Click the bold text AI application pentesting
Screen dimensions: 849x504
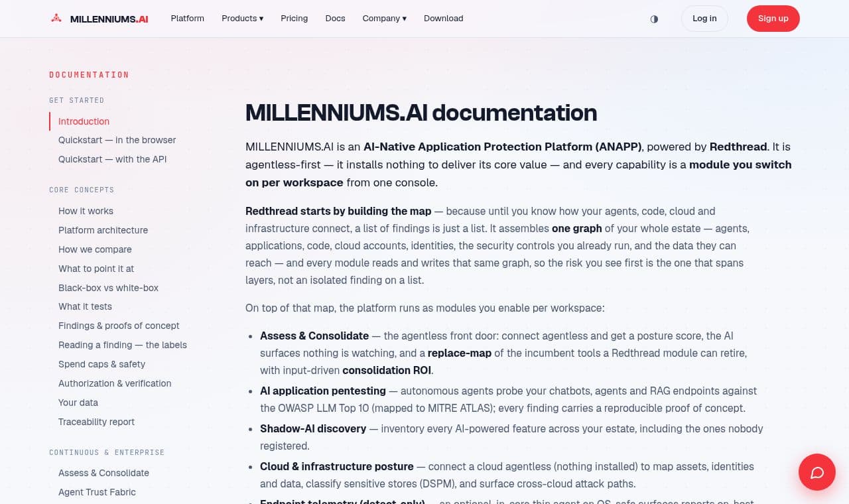pos(323,391)
